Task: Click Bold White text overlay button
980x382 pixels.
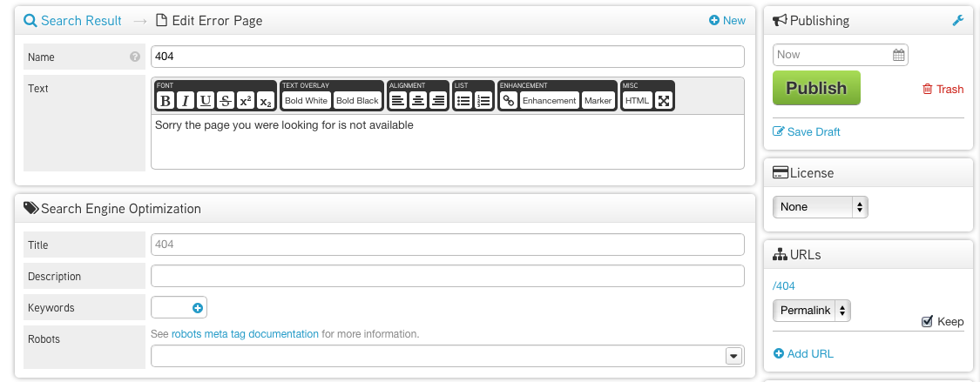Action: [307, 100]
